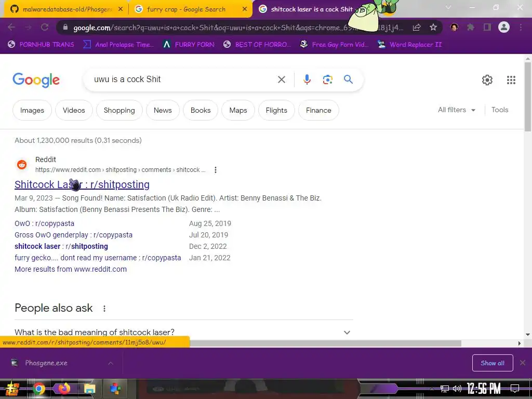Select the Flights filter
This screenshot has height=399, width=532.
276,110
